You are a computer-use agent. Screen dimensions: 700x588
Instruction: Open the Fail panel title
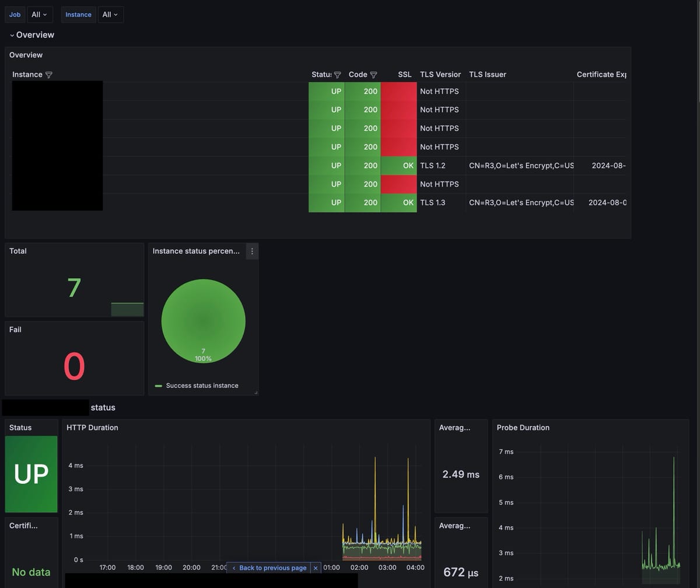pos(15,330)
